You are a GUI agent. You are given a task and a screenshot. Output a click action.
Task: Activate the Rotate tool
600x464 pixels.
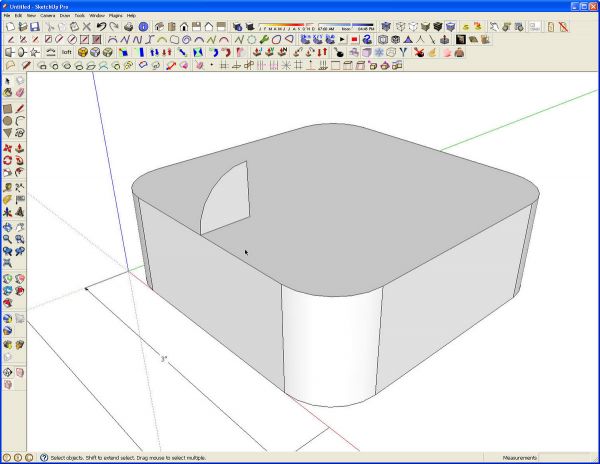click(8, 160)
